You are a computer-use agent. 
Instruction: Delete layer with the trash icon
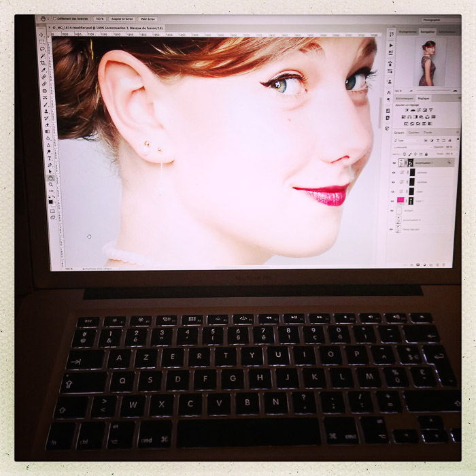(443, 265)
